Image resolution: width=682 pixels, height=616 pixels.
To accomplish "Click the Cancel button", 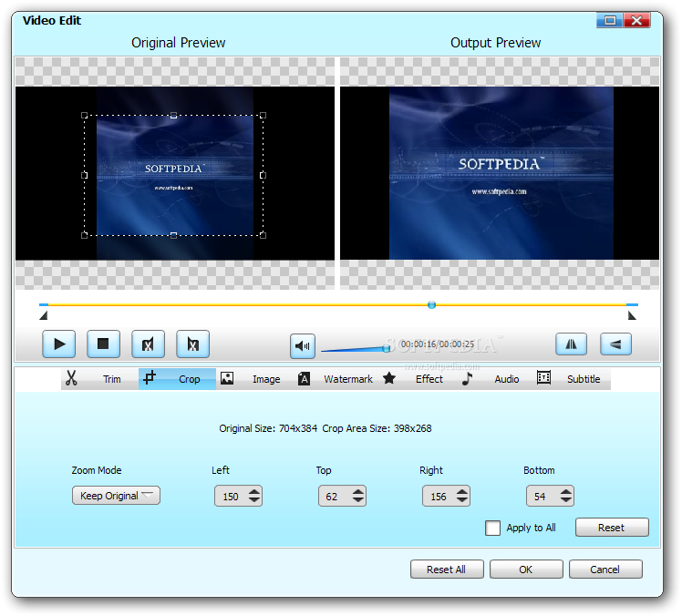I will [x=605, y=569].
